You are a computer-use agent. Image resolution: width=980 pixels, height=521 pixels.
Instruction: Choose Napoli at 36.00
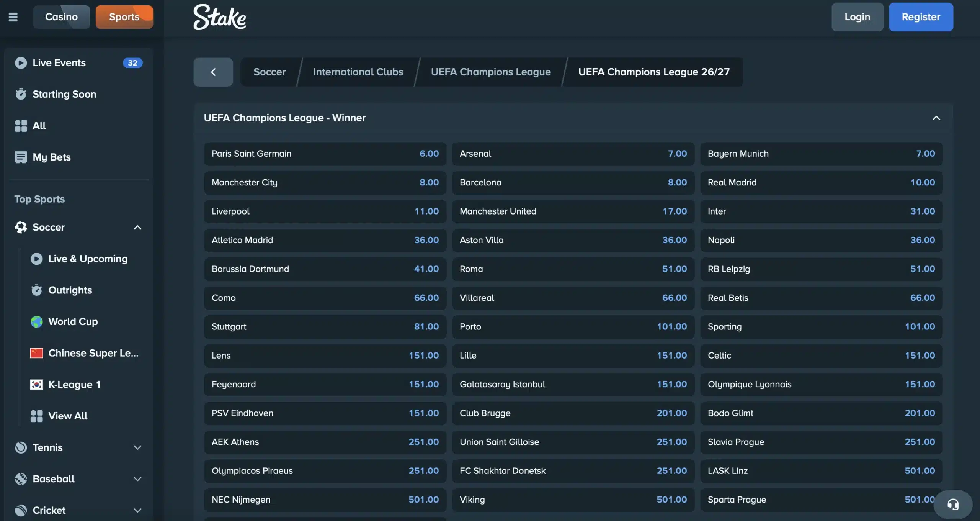tap(821, 240)
